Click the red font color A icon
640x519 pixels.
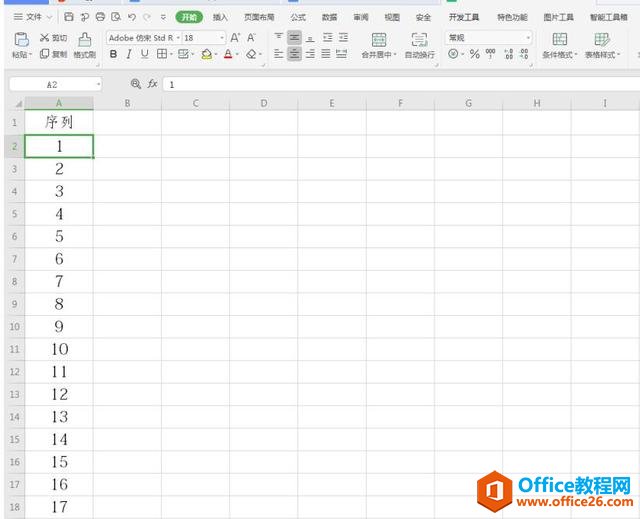point(228,54)
